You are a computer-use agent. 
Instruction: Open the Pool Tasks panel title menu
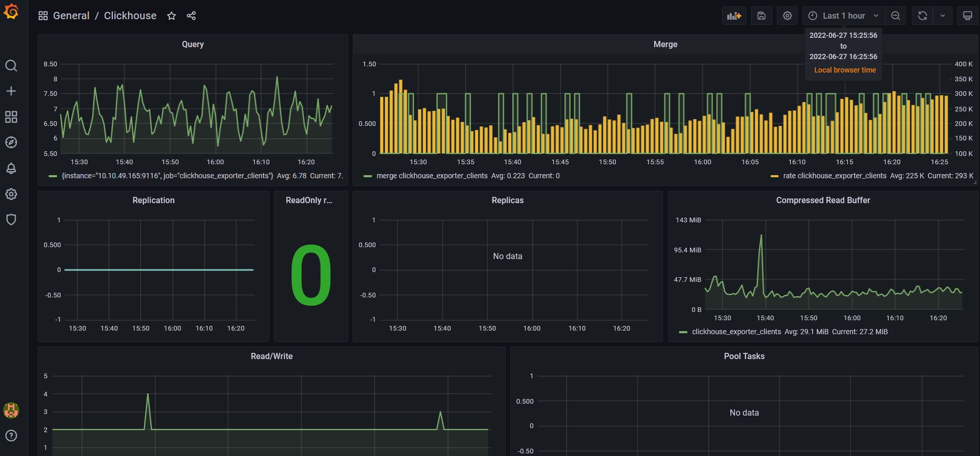pos(744,357)
